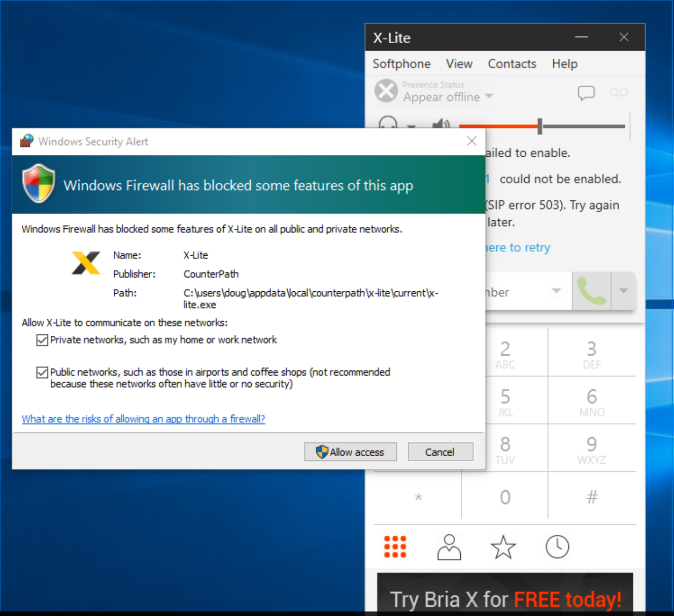The height and width of the screenshot is (616, 674).
Task: Click the X-Lite logo in the alert
Action: (x=86, y=263)
